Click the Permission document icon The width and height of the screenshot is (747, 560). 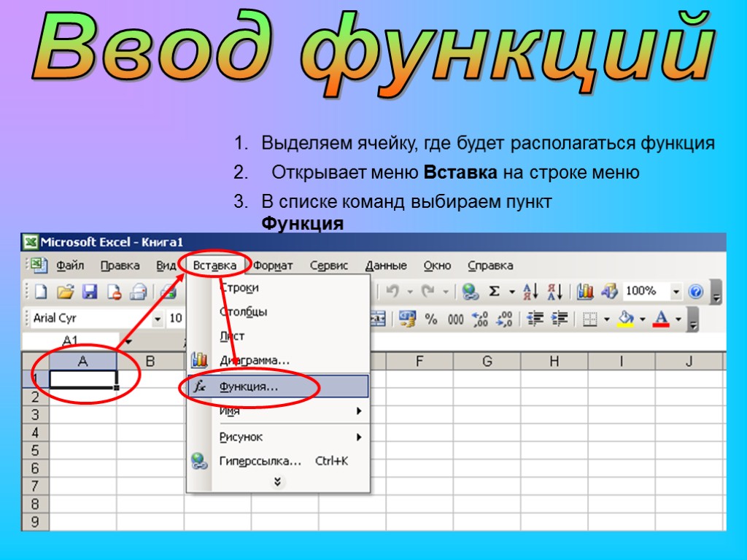pyautogui.click(x=115, y=292)
